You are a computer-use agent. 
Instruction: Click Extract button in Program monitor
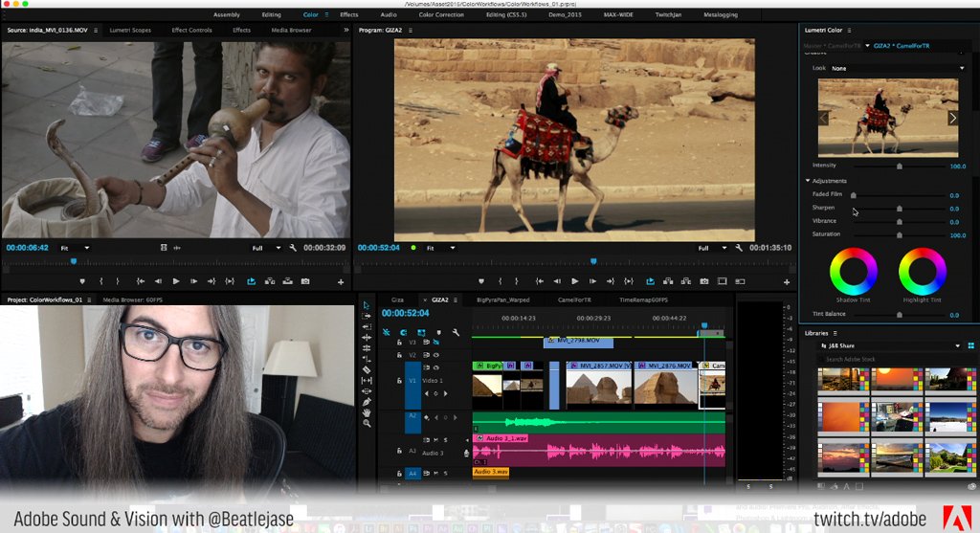685,281
